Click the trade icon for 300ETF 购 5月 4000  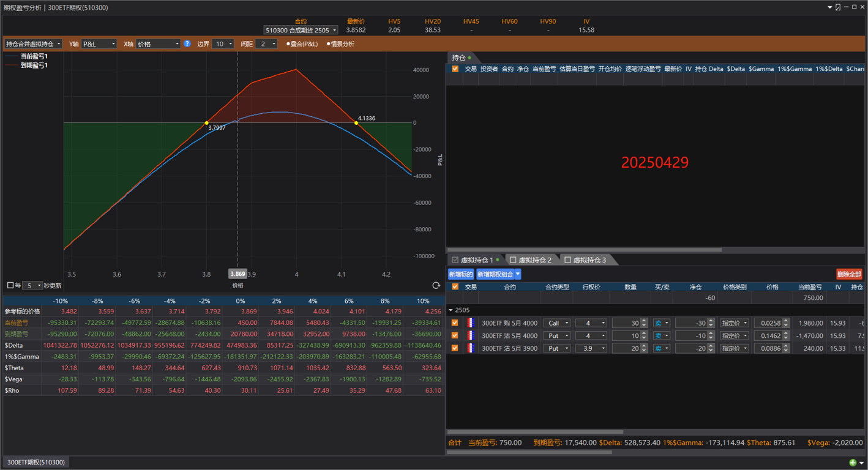(470, 323)
